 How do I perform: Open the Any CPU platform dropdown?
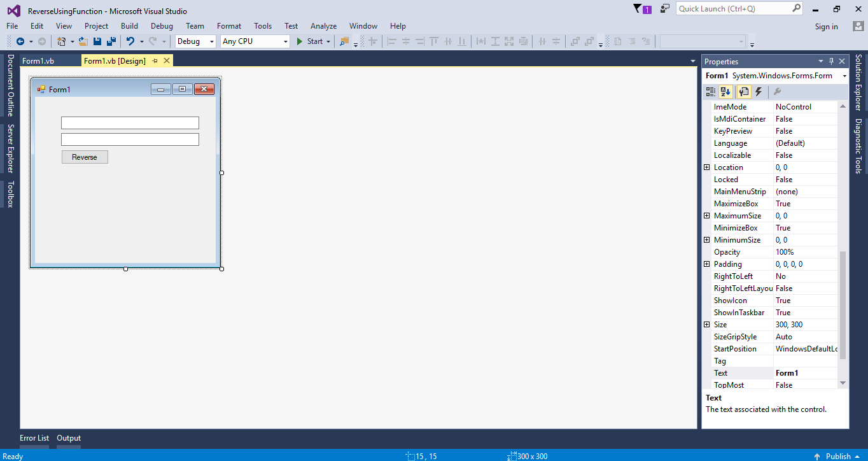coord(284,41)
